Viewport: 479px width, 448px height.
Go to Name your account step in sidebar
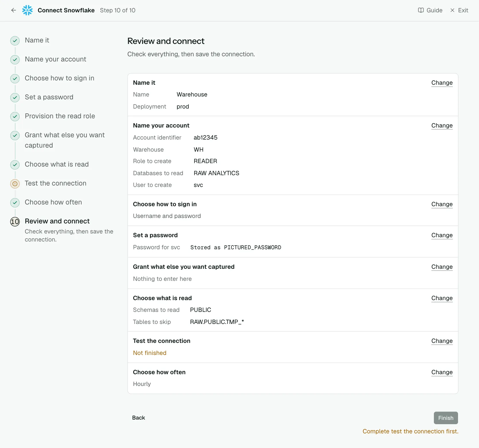(55, 59)
